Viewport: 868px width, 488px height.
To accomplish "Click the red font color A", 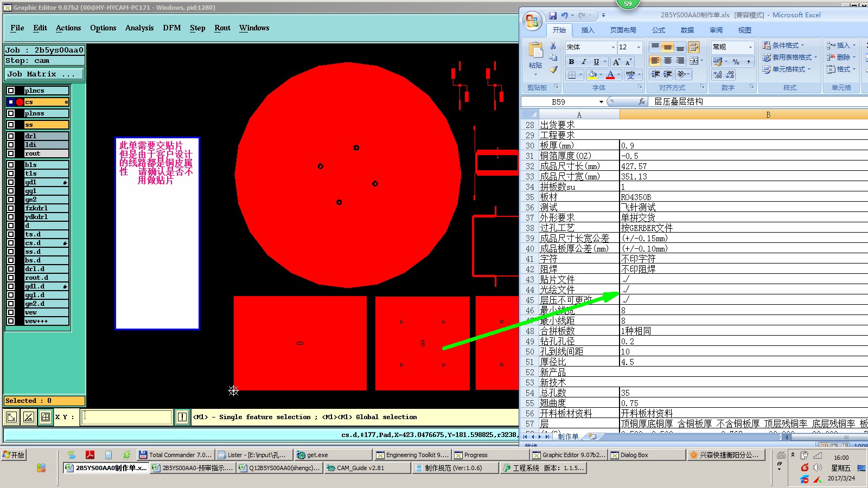I will tap(610, 74).
